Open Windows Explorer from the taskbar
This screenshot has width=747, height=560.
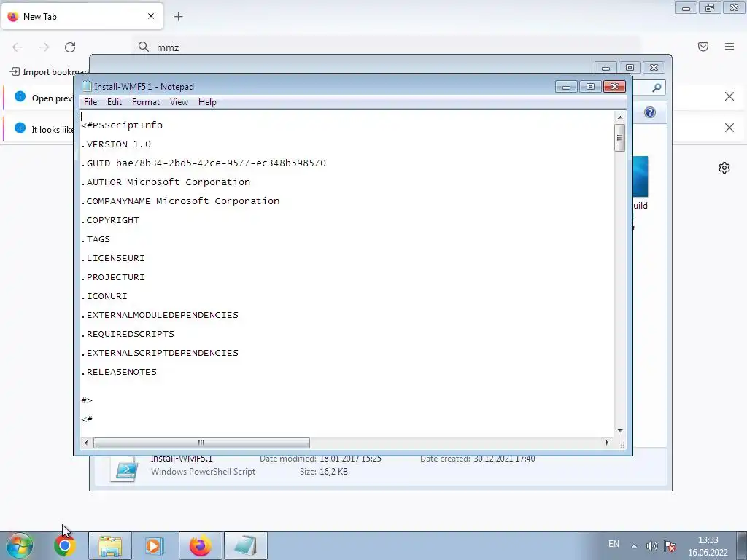tap(110, 545)
